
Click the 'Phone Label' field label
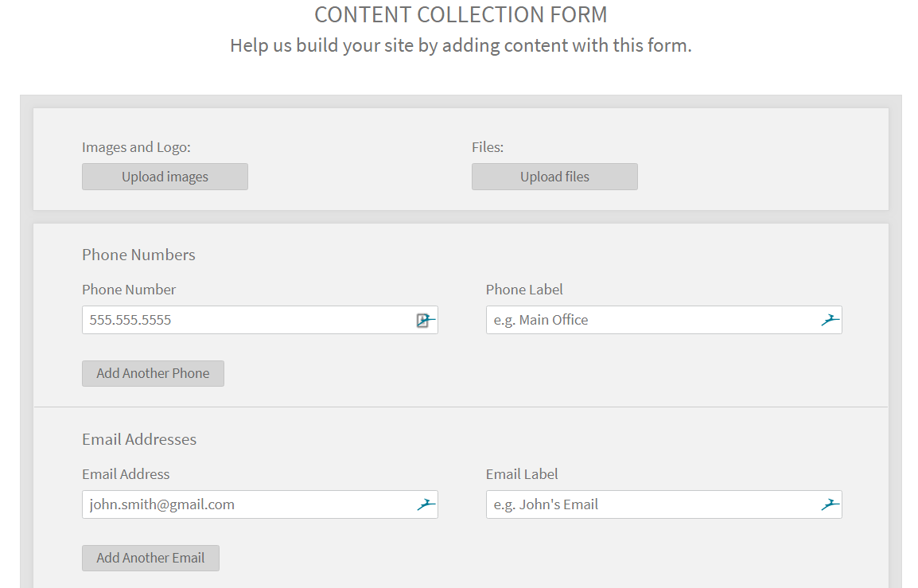524,290
